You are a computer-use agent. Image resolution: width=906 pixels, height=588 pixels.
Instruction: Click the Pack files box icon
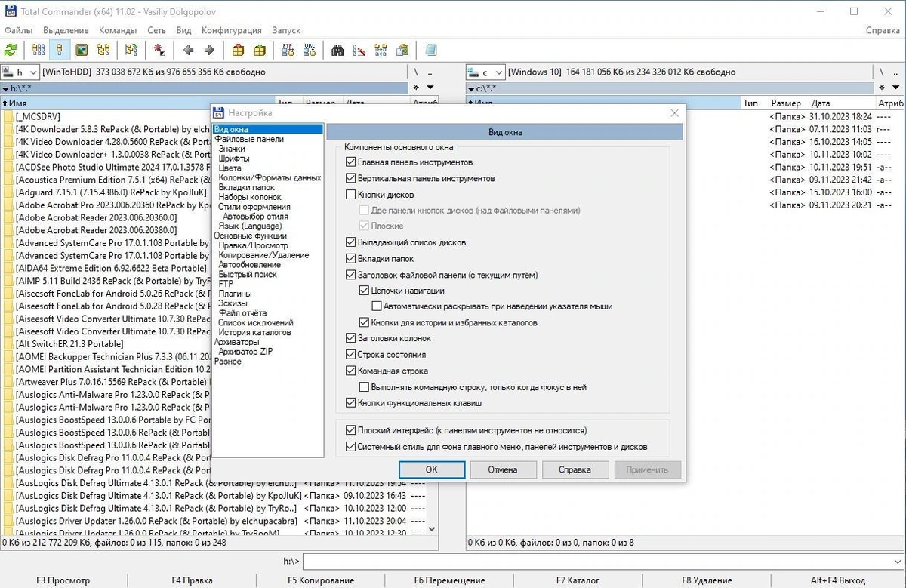(x=238, y=50)
